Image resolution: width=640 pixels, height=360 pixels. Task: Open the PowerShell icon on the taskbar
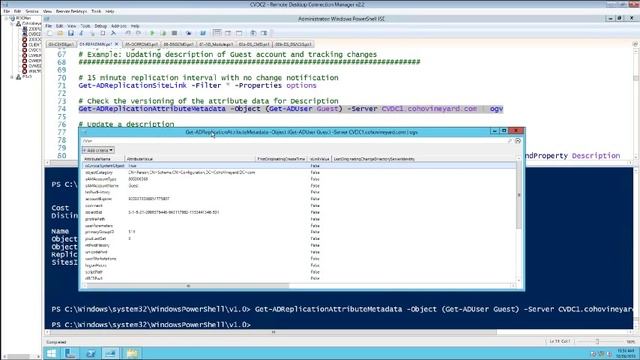point(91,353)
